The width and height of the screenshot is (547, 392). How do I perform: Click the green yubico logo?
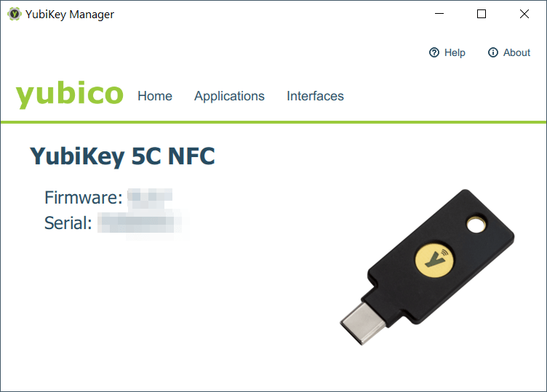[70, 95]
